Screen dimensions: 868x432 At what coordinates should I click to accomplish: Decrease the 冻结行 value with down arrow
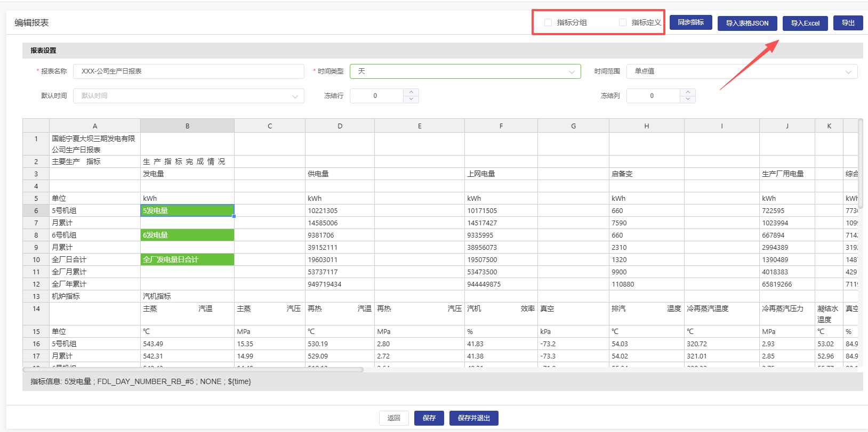click(411, 99)
